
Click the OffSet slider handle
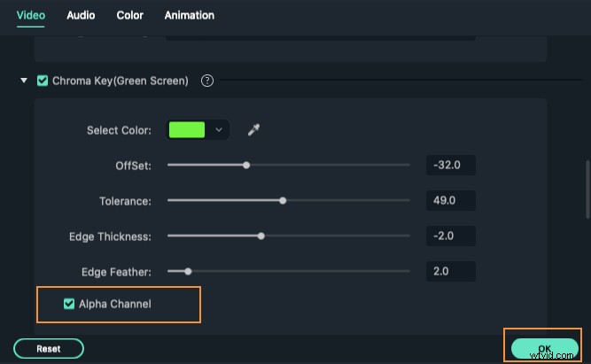click(246, 165)
